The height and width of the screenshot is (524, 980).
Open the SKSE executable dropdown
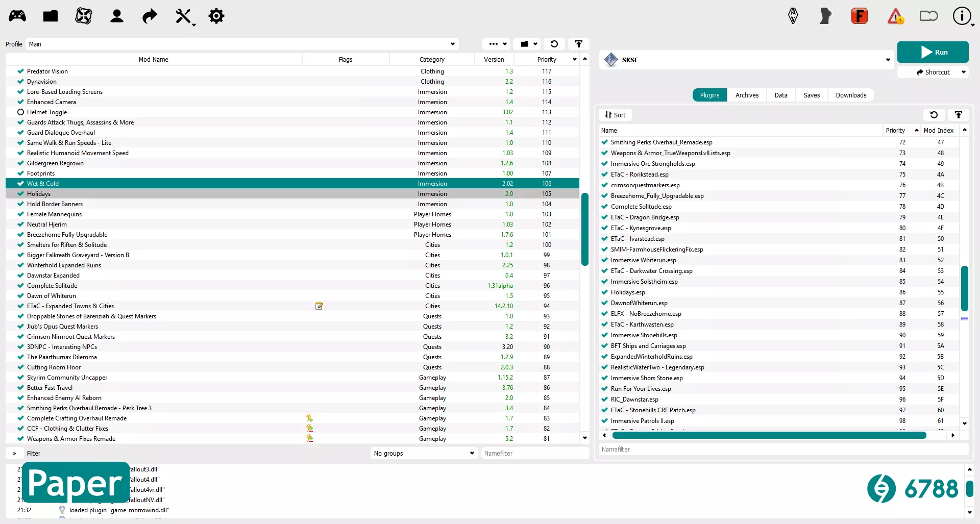pos(747,60)
